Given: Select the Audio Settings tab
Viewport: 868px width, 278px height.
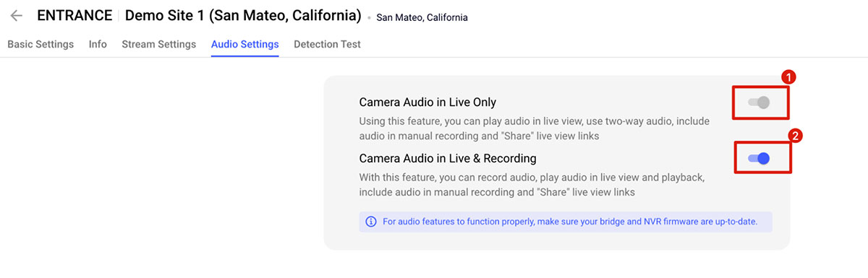Looking at the screenshot, I should (x=244, y=44).
